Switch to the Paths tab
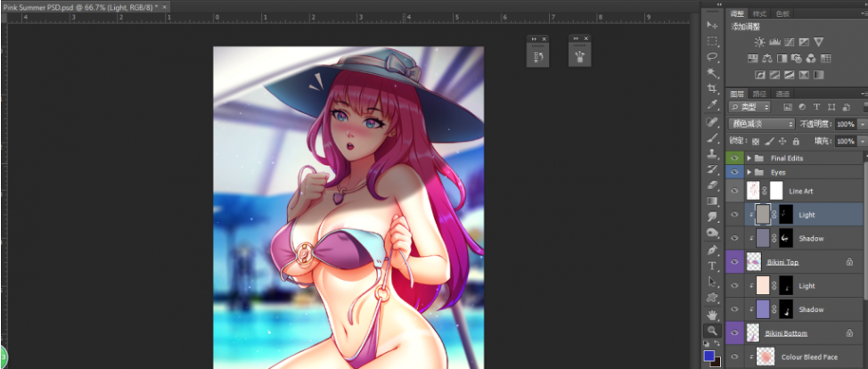Screen dimensions: 868x369 coord(759,94)
